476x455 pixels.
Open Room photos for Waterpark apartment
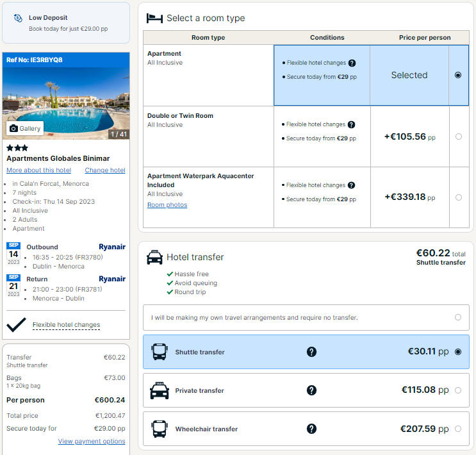(x=167, y=204)
